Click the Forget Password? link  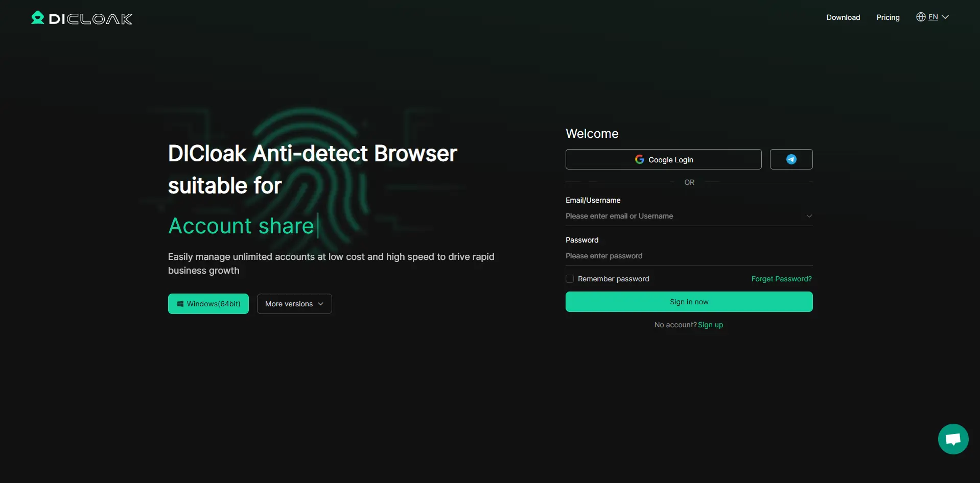tap(781, 279)
